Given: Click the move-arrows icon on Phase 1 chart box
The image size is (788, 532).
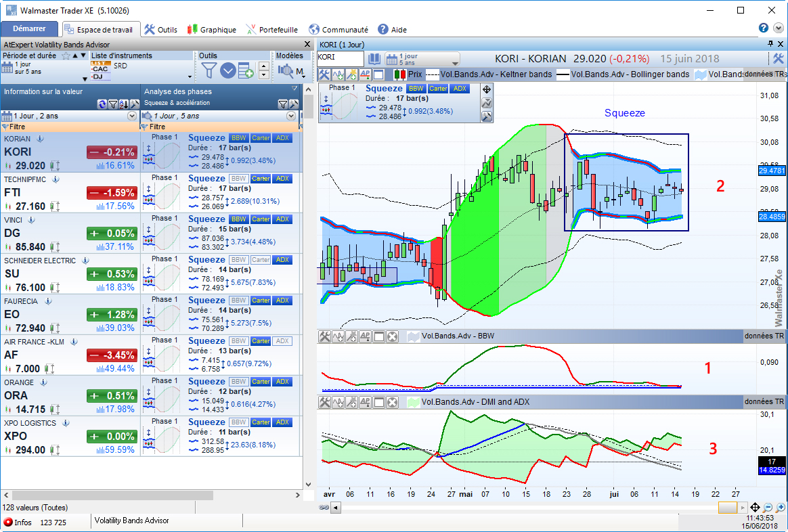Looking at the screenshot, I should pyautogui.click(x=487, y=89).
